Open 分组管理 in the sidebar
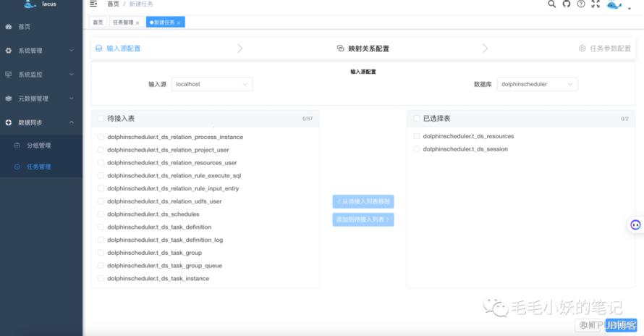This screenshot has width=644, height=336. 39,146
